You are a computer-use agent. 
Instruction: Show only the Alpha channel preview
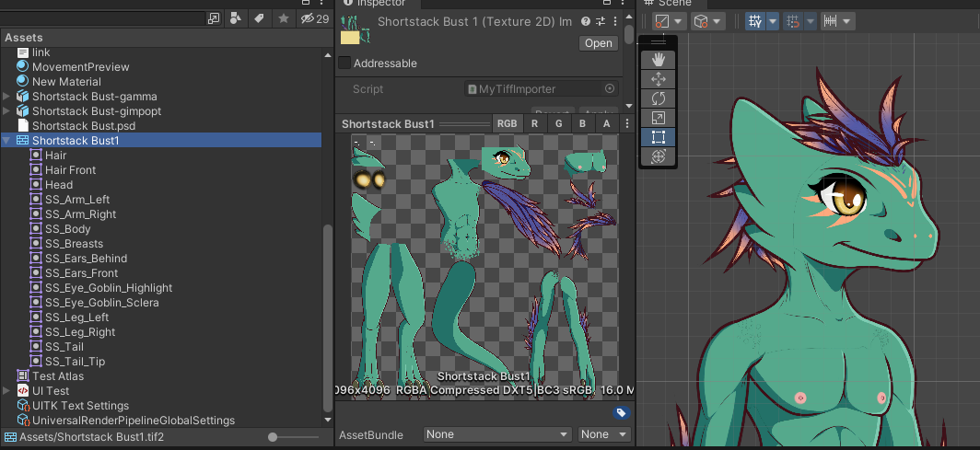(x=606, y=123)
